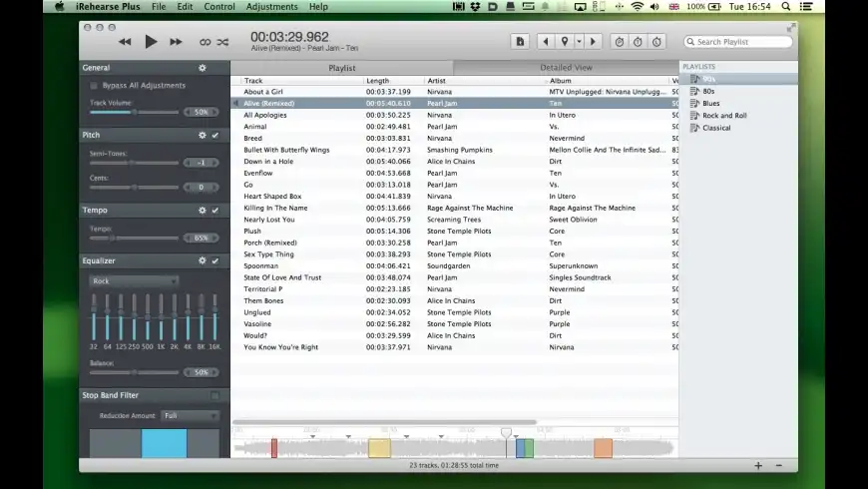Viewport: 868px width, 489px height.
Task: Open the Rock equalizer preset dropdown
Action: (134, 281)
